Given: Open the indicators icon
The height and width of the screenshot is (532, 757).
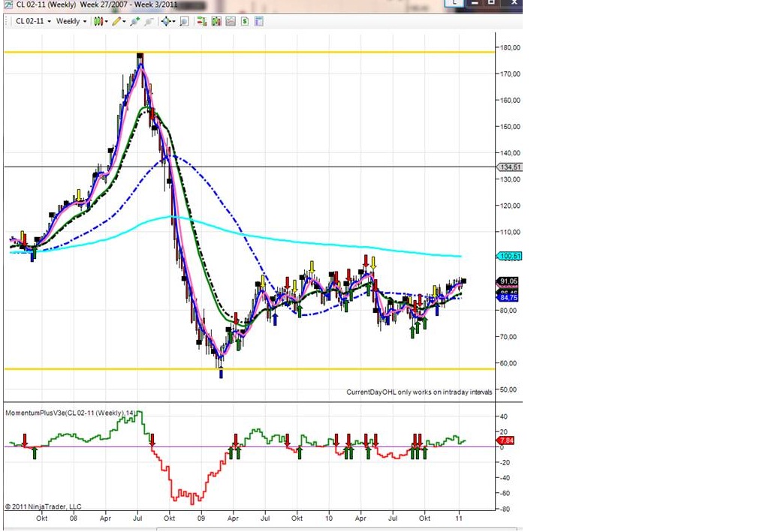Looking at the screenshot, I should pyautogui.click(x=216, y=21).
